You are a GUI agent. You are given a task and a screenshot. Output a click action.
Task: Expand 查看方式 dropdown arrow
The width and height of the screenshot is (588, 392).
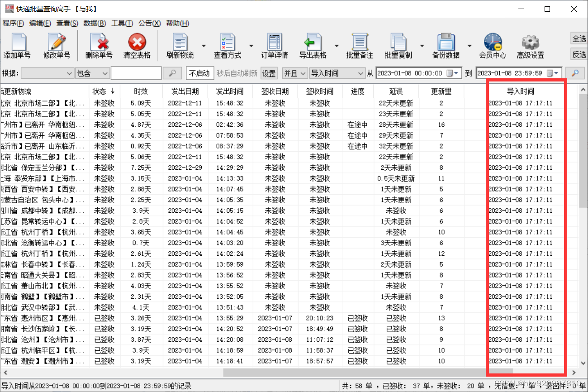click(251, 46)
